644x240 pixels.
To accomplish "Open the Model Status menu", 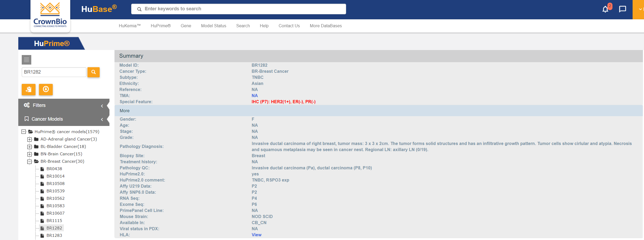I will point(213,26).
